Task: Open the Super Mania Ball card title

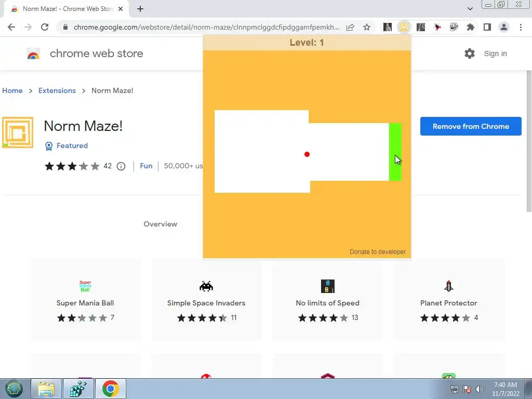Action: point(85,303)
